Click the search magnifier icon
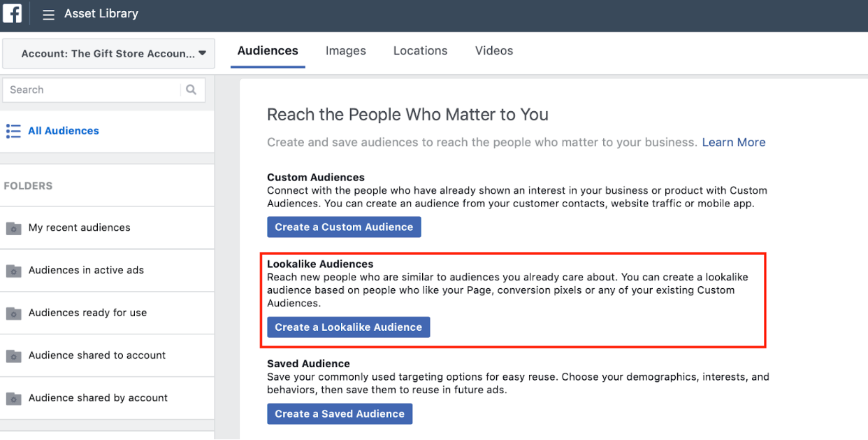Viewport: 868px width, 440px height. (x=191, y=90)
